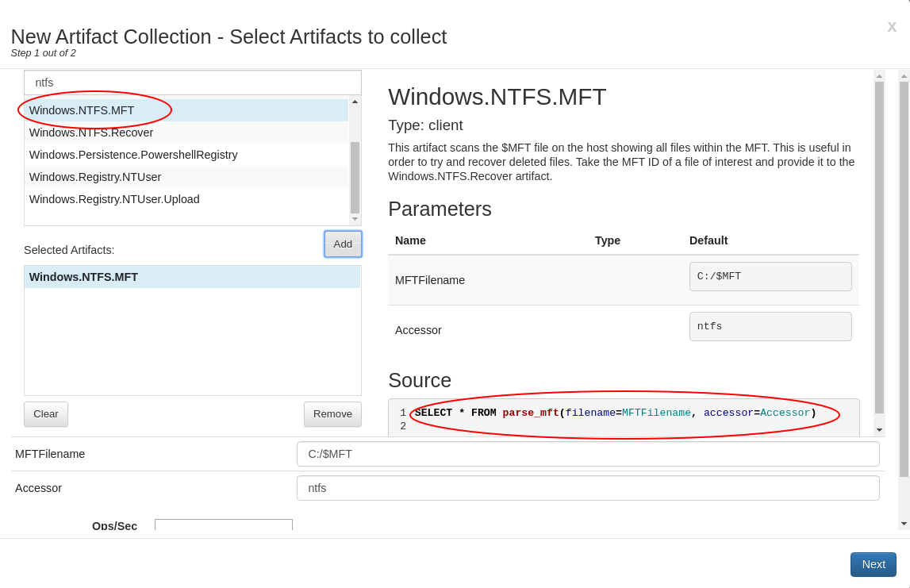Select Windows.NTFS.Recover artifact

(91, 133)
